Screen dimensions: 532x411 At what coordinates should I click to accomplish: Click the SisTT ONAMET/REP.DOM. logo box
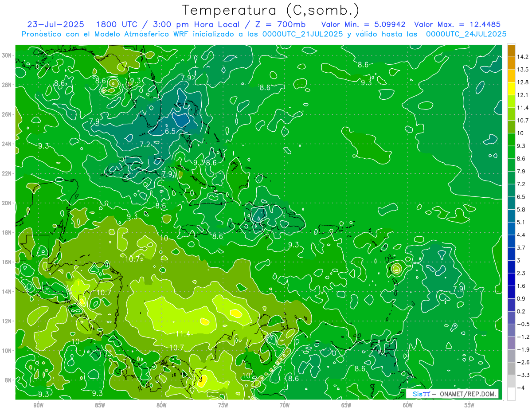[452, 394]
